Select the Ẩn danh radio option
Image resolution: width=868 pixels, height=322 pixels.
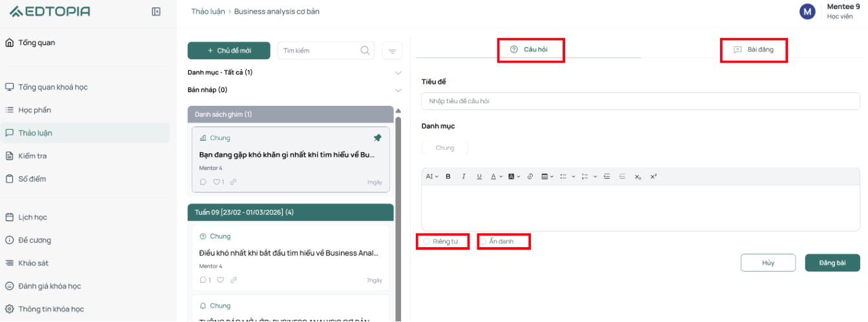click(x=483, y=241)
